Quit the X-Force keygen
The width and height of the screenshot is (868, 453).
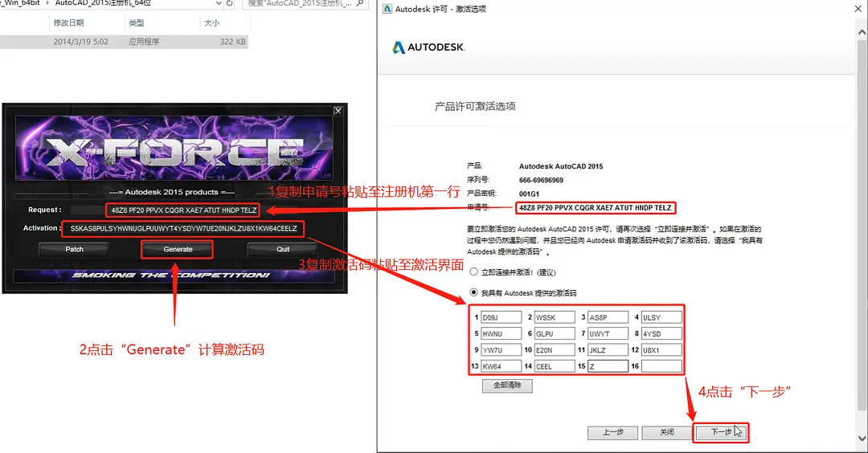(x=283, y=250)
